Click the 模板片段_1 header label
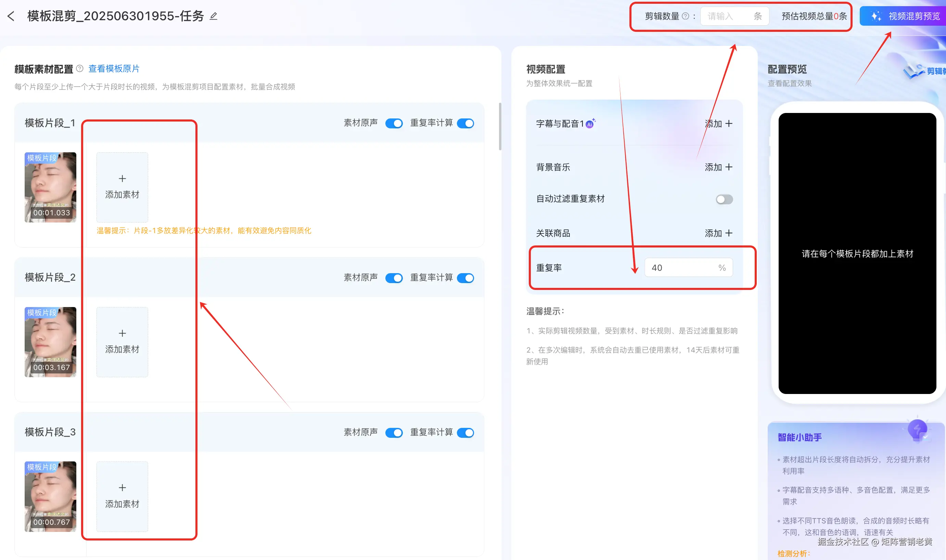The image size is (946, 560). click(50, 123)
